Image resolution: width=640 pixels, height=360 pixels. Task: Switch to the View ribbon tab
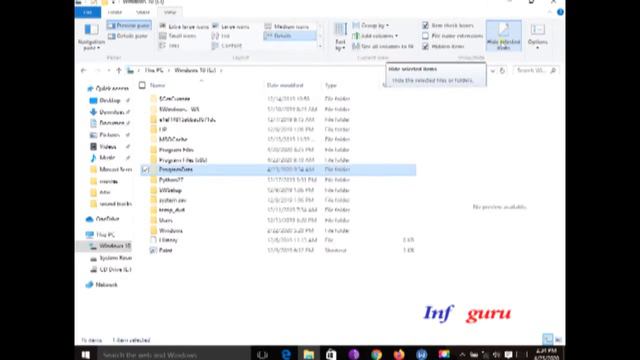[169, 12]
